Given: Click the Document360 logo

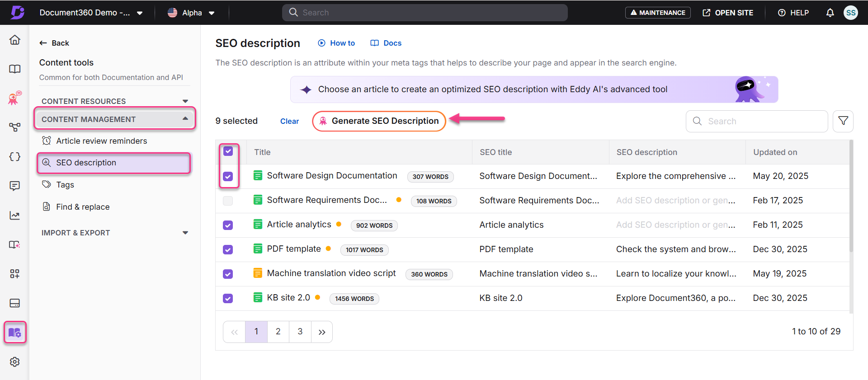Looking at the screenshot, I should point(17,12).
